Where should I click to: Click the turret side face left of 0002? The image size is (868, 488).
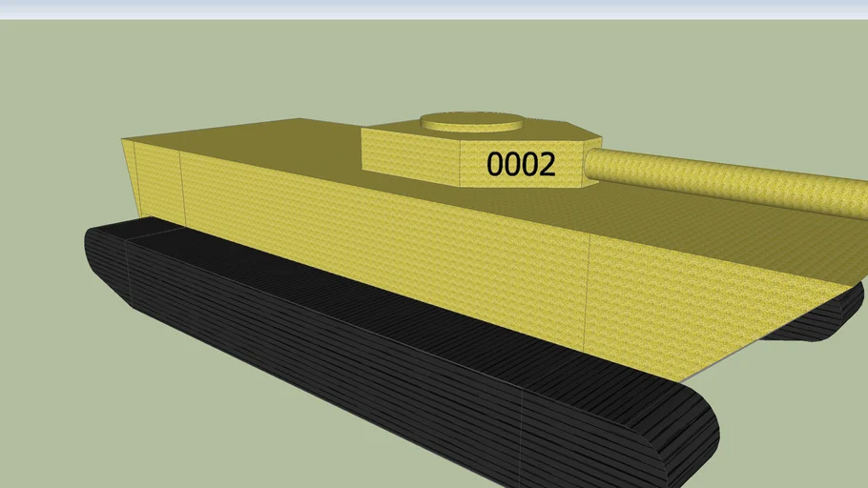tap(410, 155)
